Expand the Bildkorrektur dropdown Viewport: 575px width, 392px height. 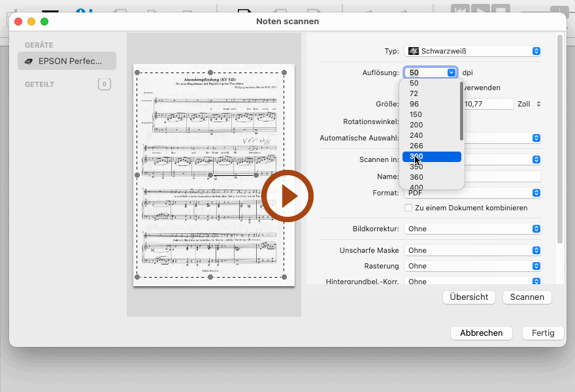pos(473,229)
